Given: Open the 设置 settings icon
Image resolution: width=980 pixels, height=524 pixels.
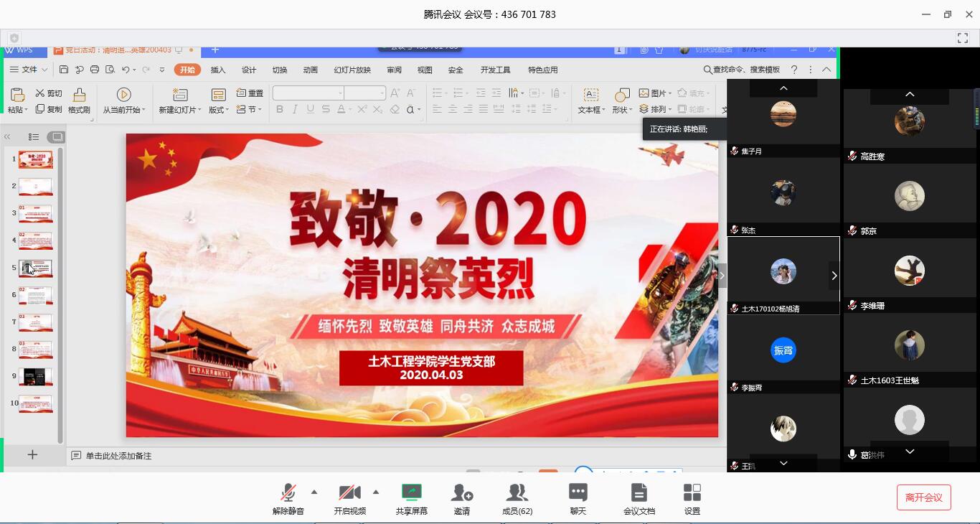Looking at the screenshot, I should point(692,493).
